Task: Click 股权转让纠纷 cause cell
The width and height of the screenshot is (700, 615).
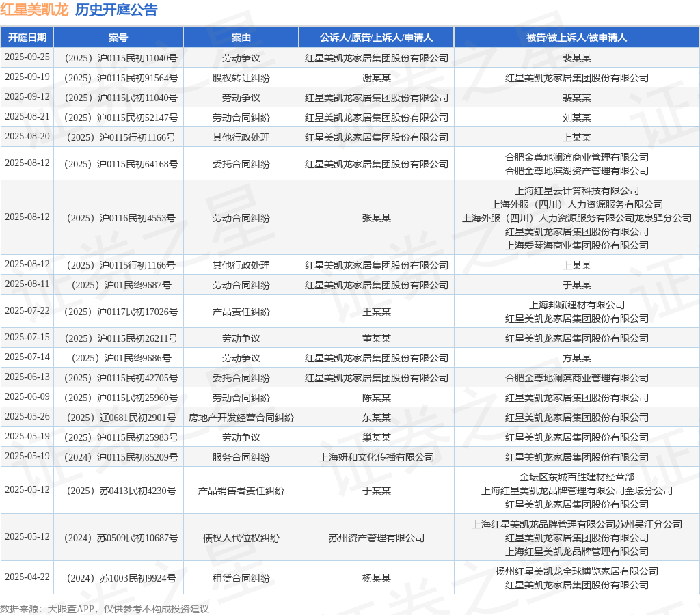Action: 241,78
